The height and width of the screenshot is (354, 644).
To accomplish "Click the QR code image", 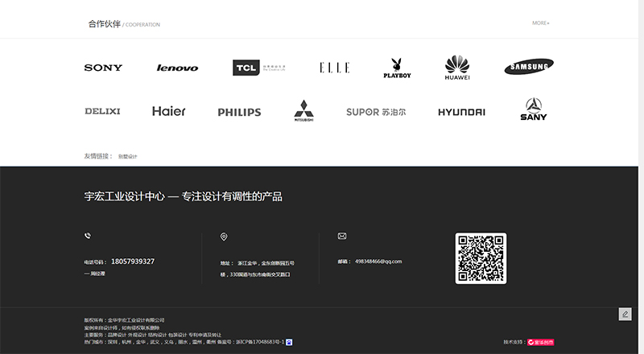I will point(481,258).
